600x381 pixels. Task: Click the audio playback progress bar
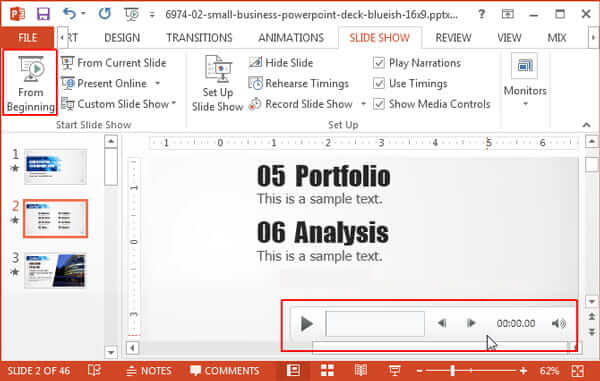coord(375,324)
